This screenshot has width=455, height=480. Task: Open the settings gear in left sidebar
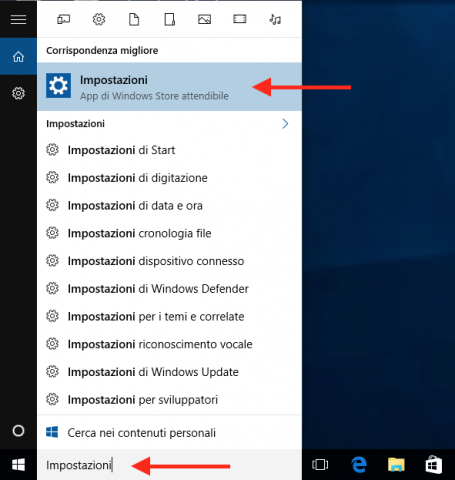pos(18,93)
